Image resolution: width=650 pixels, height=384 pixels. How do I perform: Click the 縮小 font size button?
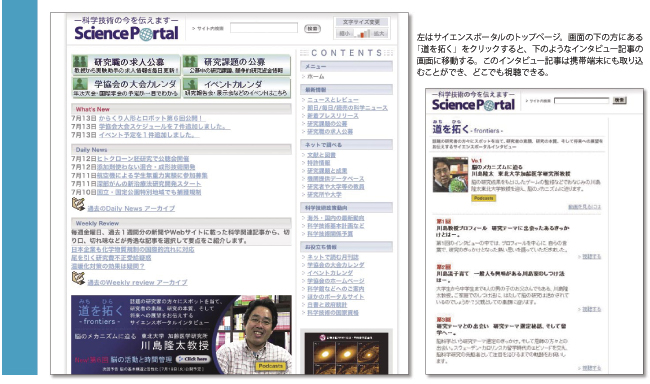click(x=344, y=34)
